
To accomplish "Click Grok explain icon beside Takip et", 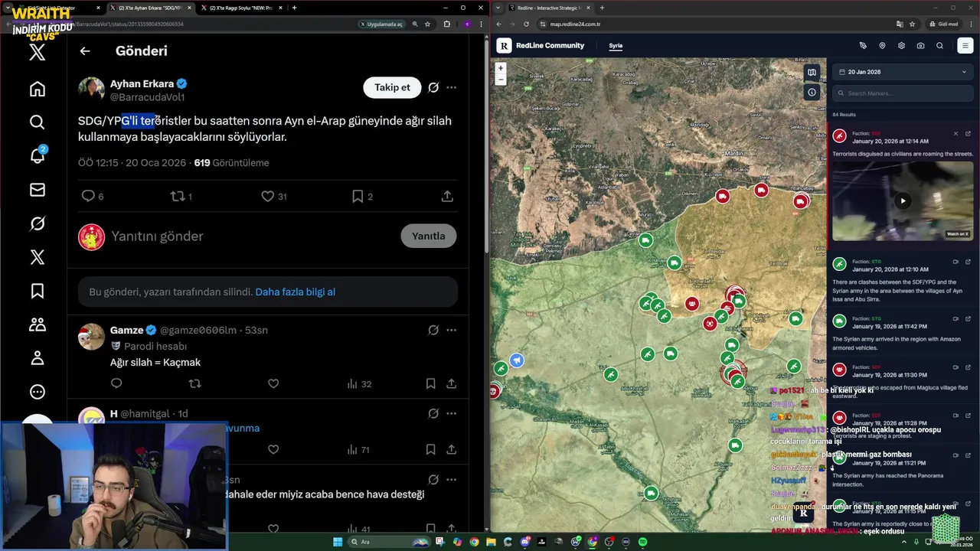I will (433, 87).
